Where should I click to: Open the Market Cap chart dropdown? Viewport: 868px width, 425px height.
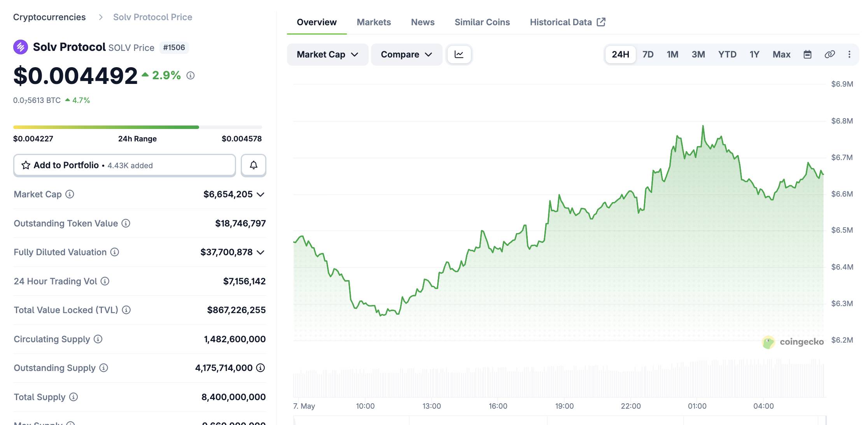coord(327,54)
